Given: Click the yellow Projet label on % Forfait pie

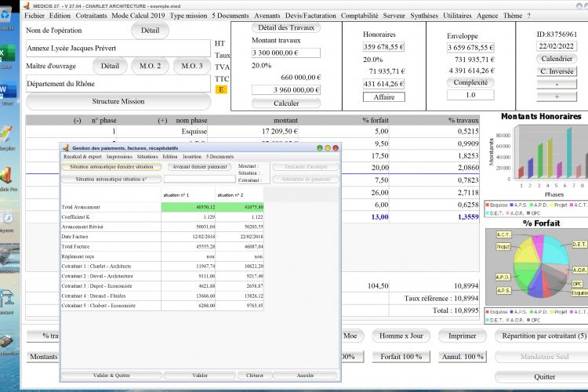Looking at the screenshot, I should pyautogui.click(x=503, y=246).
